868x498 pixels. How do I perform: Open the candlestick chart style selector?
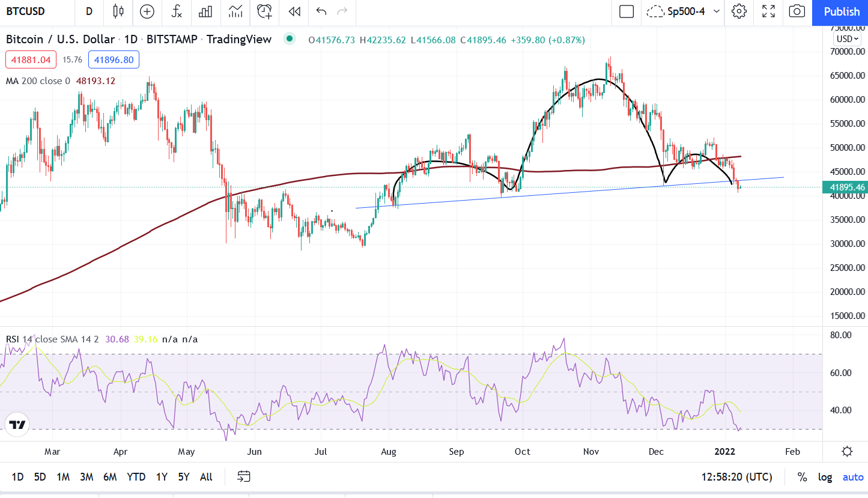pyautogui.click(x=118, y=11)
